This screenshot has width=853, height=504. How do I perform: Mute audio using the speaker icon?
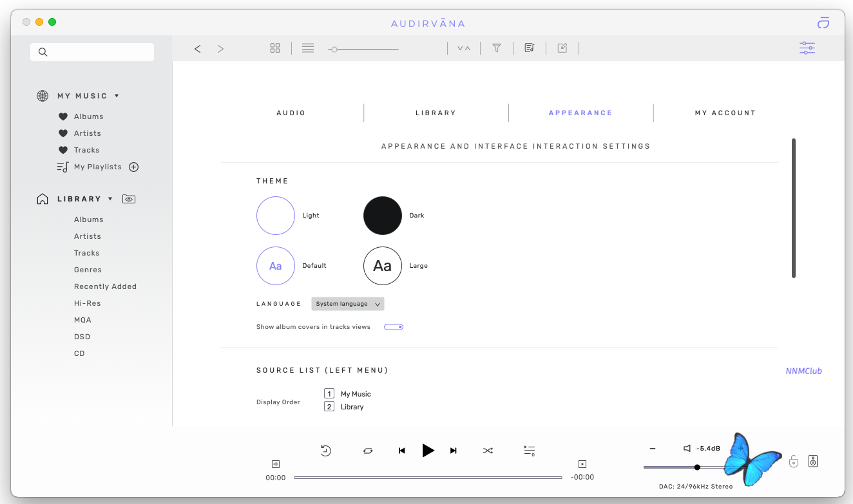pyautogui.click(x=687, y=448)
